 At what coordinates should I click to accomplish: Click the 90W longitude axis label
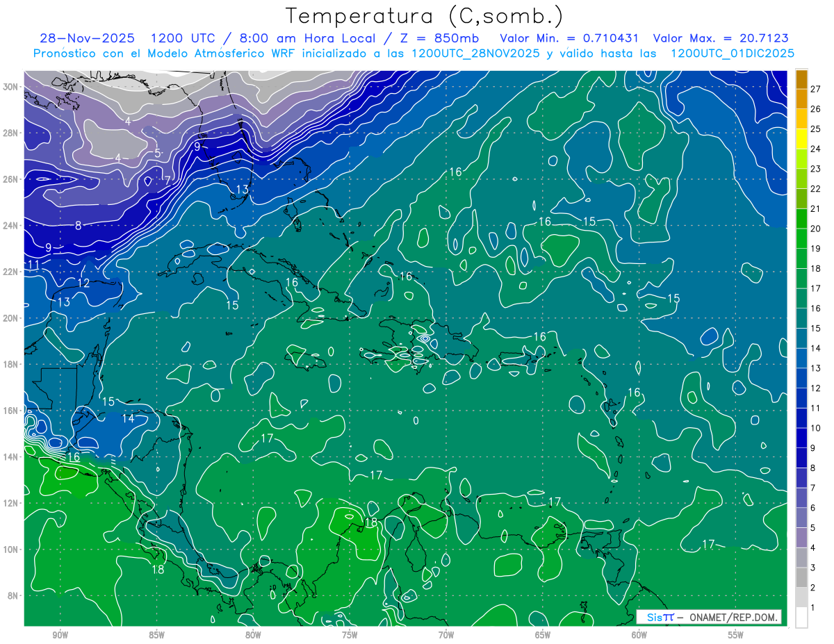pos(60,635)
